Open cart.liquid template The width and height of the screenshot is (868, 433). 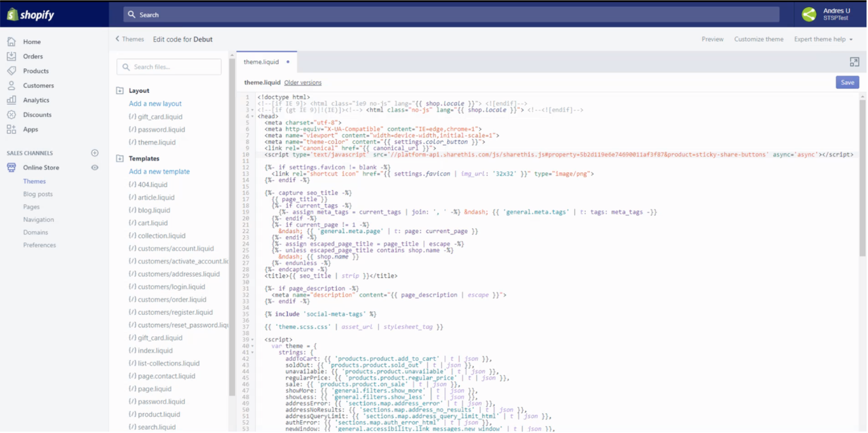[148, 223]
